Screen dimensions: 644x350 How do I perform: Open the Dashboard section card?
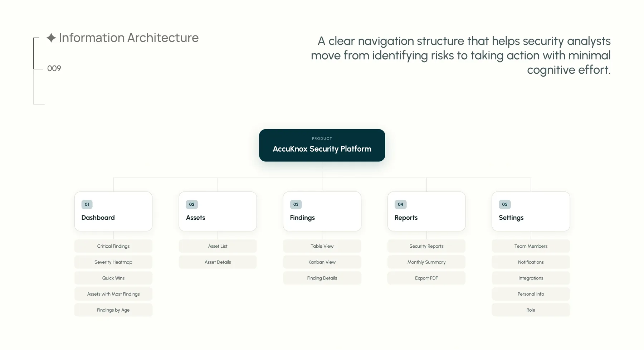(113, 211)
